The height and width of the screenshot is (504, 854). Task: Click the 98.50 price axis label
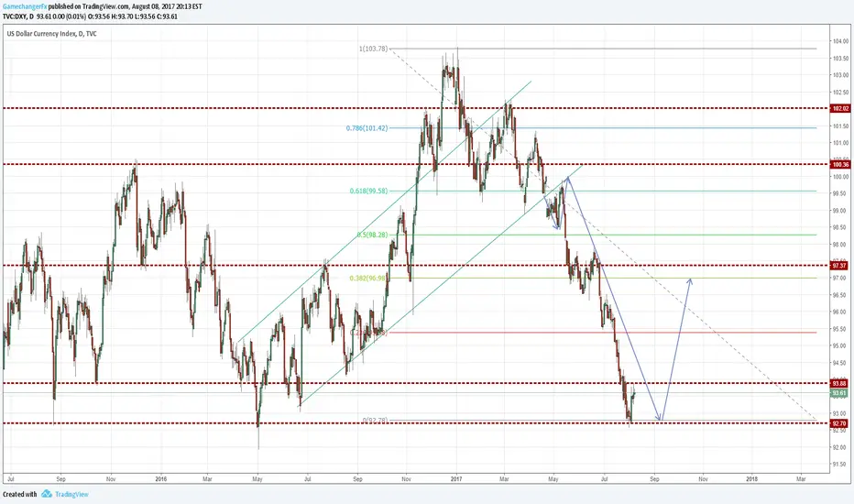click(838, 227)
